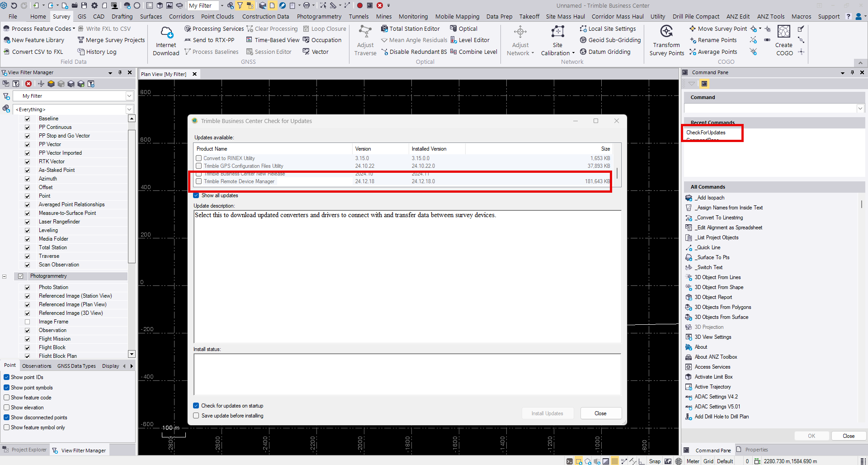Open the Point Clouds ribbon tab
This screenshot has width=868, height=465.
coord(217,17)
